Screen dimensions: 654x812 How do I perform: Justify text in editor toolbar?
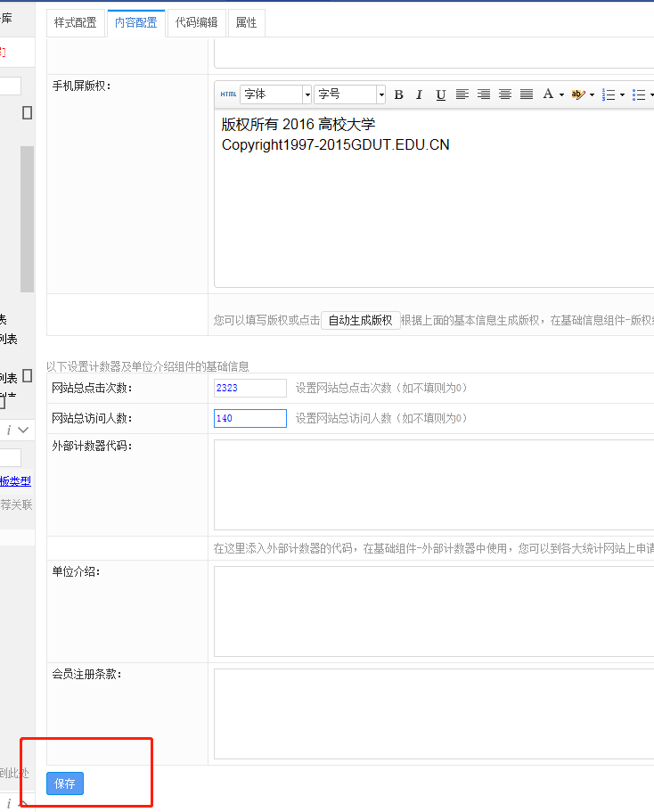click(527, 94)
